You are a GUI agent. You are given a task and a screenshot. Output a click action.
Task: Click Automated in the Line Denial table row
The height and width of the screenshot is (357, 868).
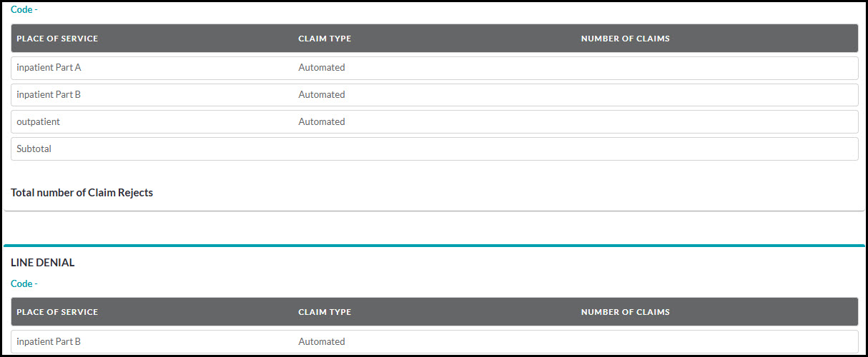click(x=322, y=342)
